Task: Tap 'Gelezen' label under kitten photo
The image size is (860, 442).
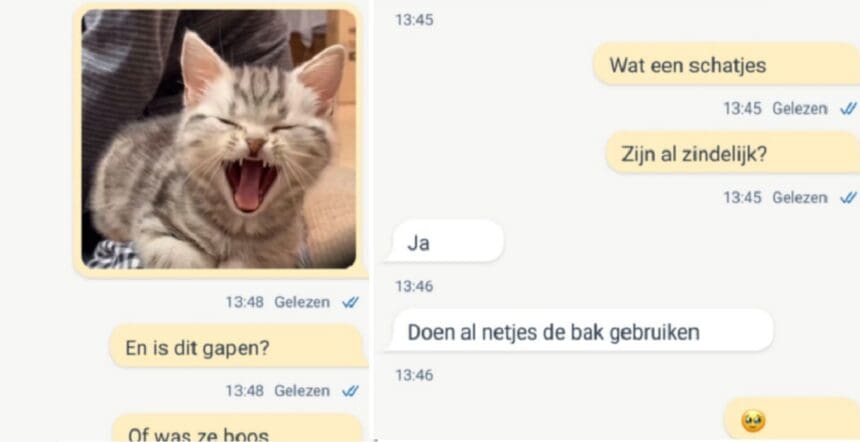Action: [302, 302]
